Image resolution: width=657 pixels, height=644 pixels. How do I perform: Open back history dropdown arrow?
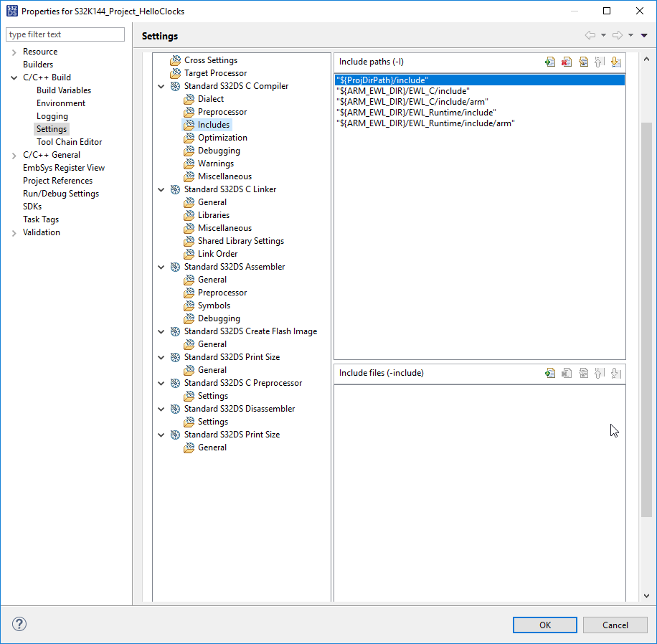pyautogui.click(x=603, y=35)
